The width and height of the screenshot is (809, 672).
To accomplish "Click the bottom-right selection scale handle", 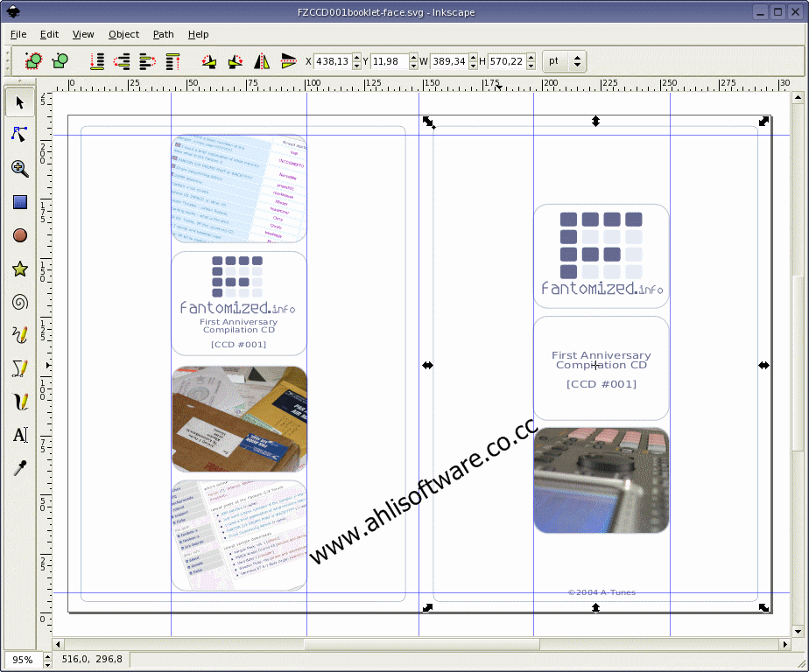I will (x=763, y=608).
